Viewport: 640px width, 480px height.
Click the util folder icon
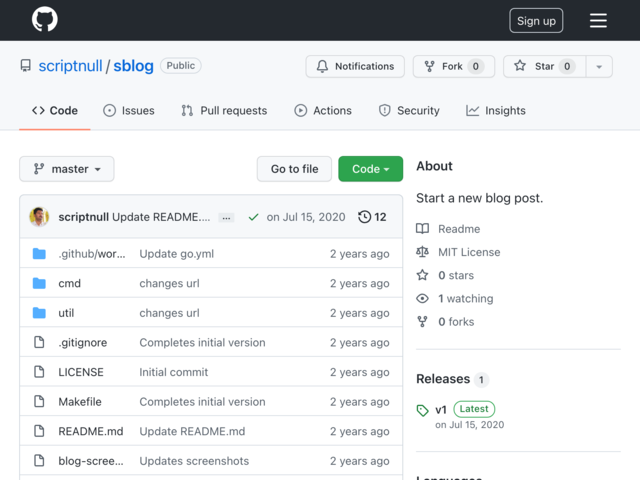[x=39, y=313]
